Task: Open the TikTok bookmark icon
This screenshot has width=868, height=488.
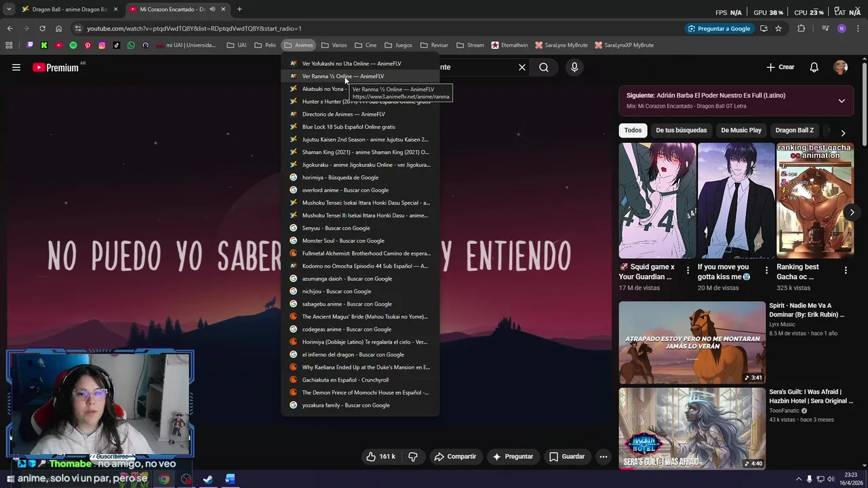Action: tap(117, 45)
